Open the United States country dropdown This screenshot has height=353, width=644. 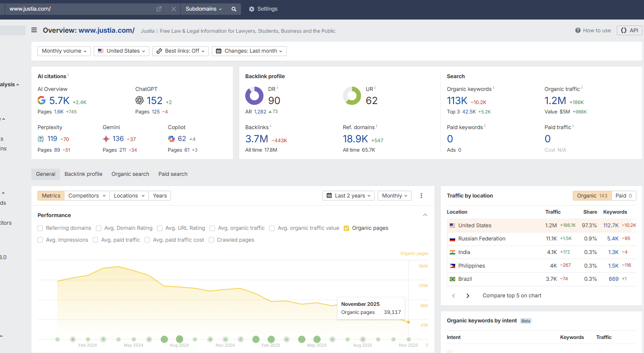click(x=121, y=51)
